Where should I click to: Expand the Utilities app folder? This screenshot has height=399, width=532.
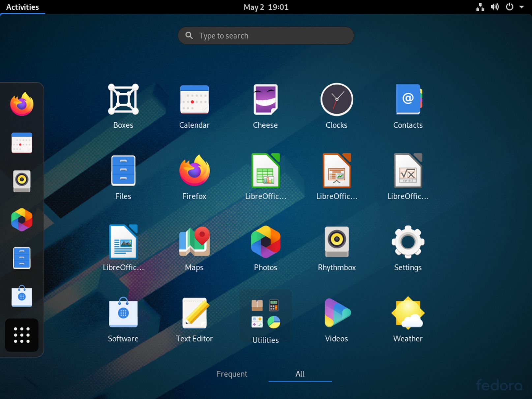coord(266,317)
